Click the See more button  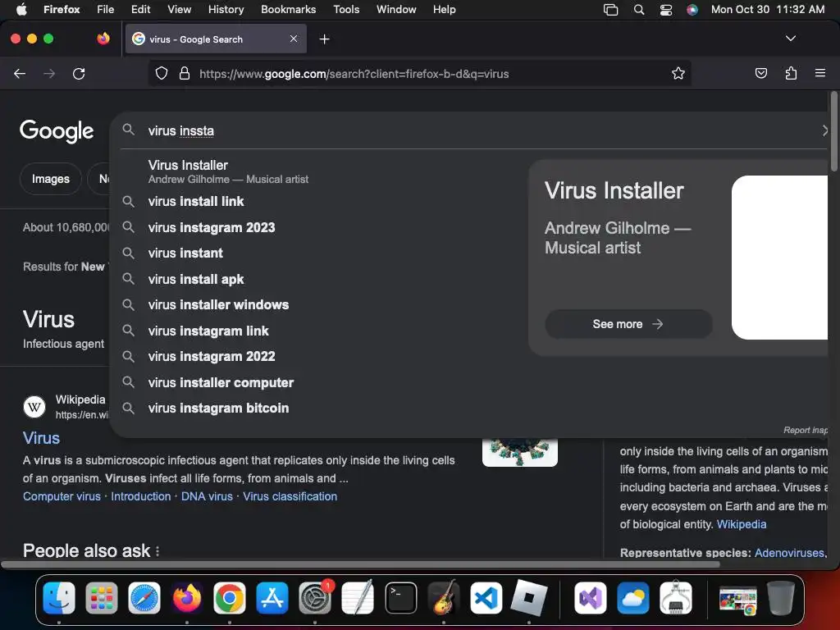point(628,324)
